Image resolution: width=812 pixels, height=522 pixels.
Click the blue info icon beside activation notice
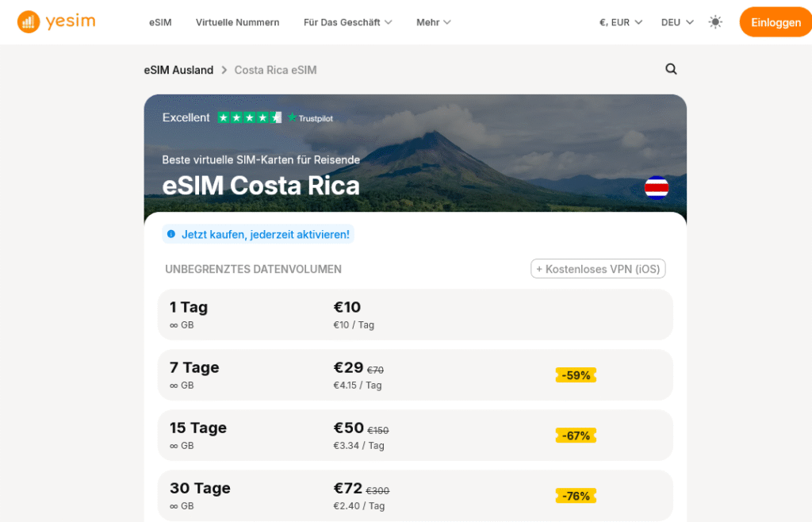pyautogui.click(x=171, y=234)
